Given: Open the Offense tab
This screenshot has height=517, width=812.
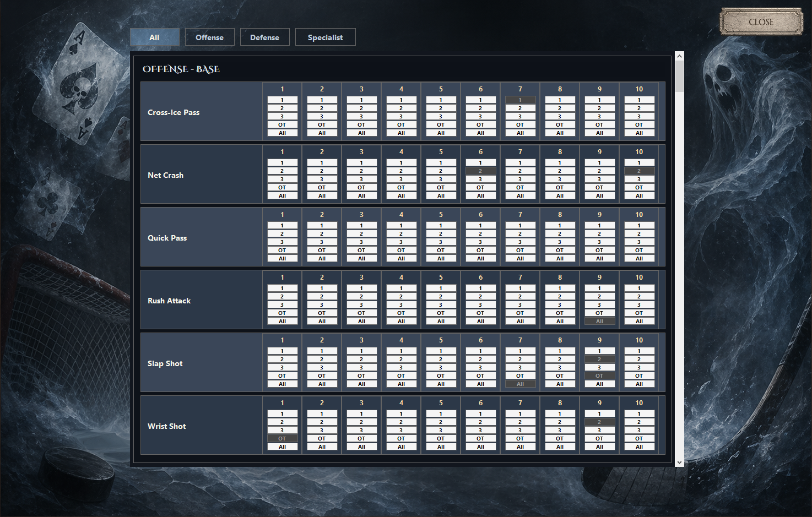Looking at the screenshot, I should (x=210, y=37).
